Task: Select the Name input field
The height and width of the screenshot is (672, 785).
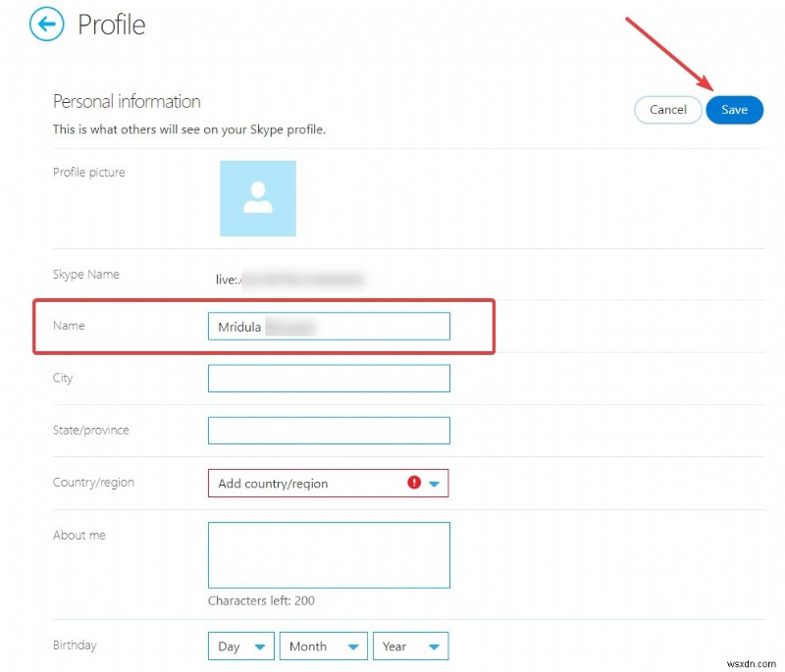Action: tap(328, 326)
